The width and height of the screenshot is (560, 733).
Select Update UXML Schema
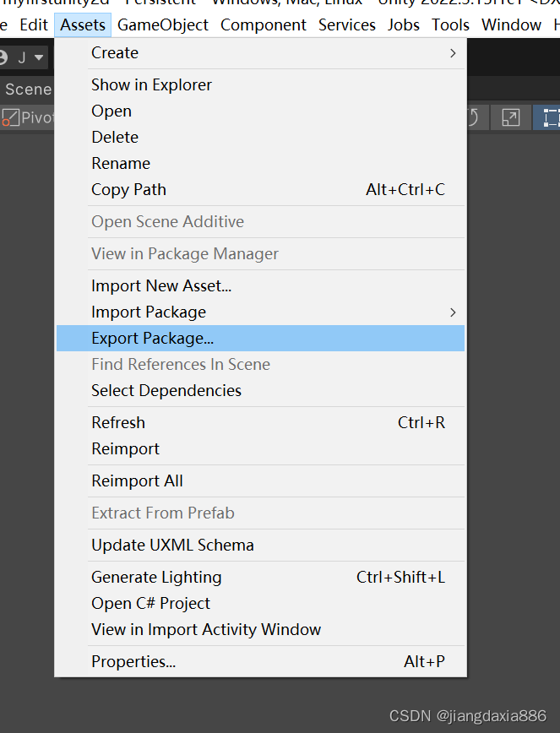pyautogui.click(x=260, y=545)
